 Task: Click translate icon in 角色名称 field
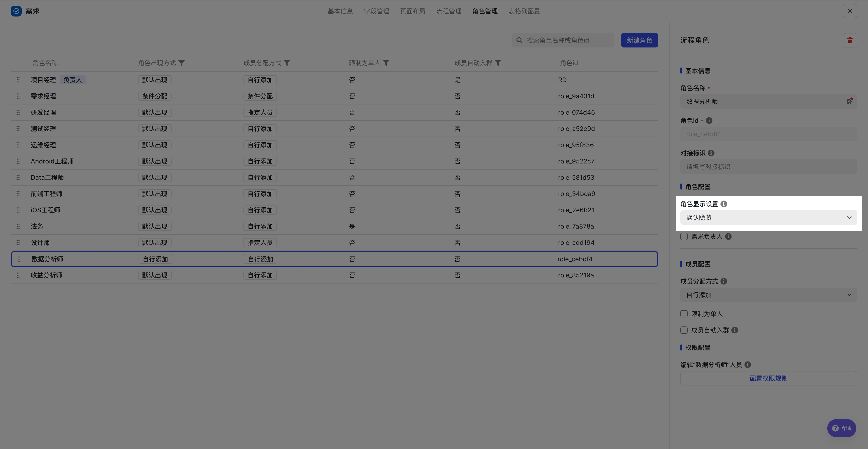[x=849, y=101]
